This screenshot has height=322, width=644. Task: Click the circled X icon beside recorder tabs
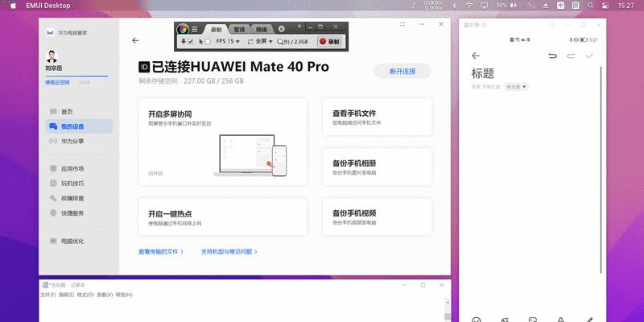click(x=281, y=29)
